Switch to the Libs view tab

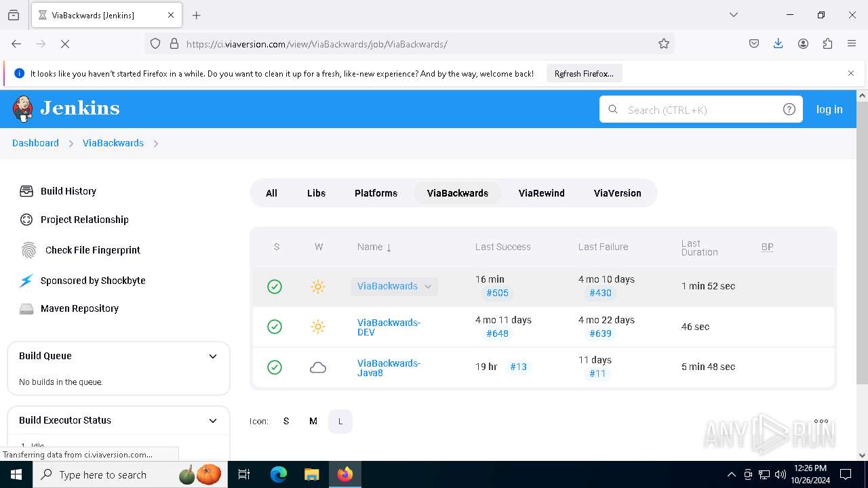[316, 193]
